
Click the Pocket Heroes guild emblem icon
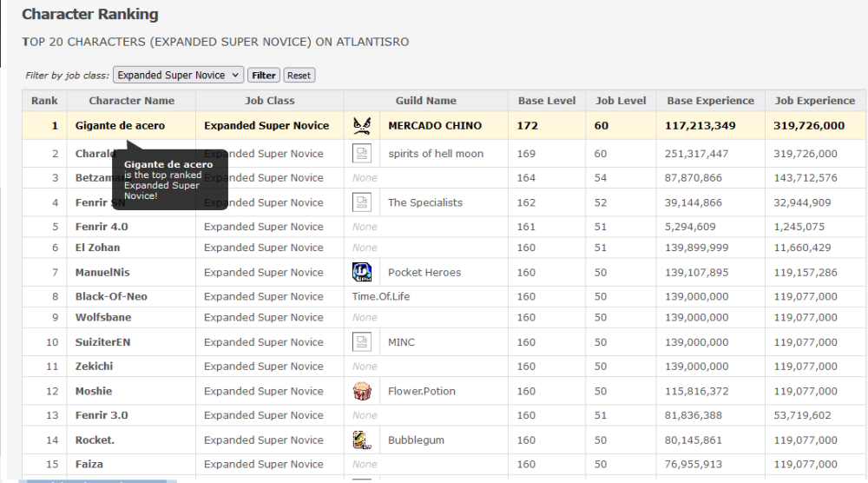point(361,272)
